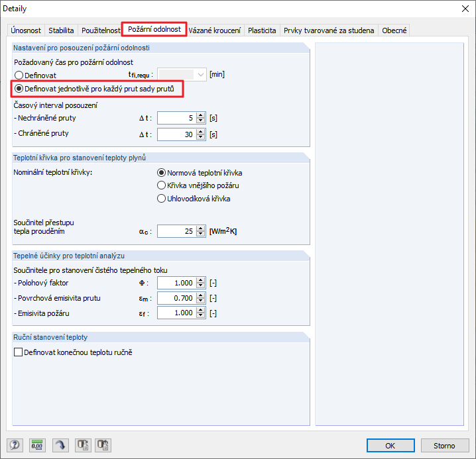The width and height of the screenshot is (476, 459).
Task: Switch to the Použitelnost tab
Action: [101, 30]
